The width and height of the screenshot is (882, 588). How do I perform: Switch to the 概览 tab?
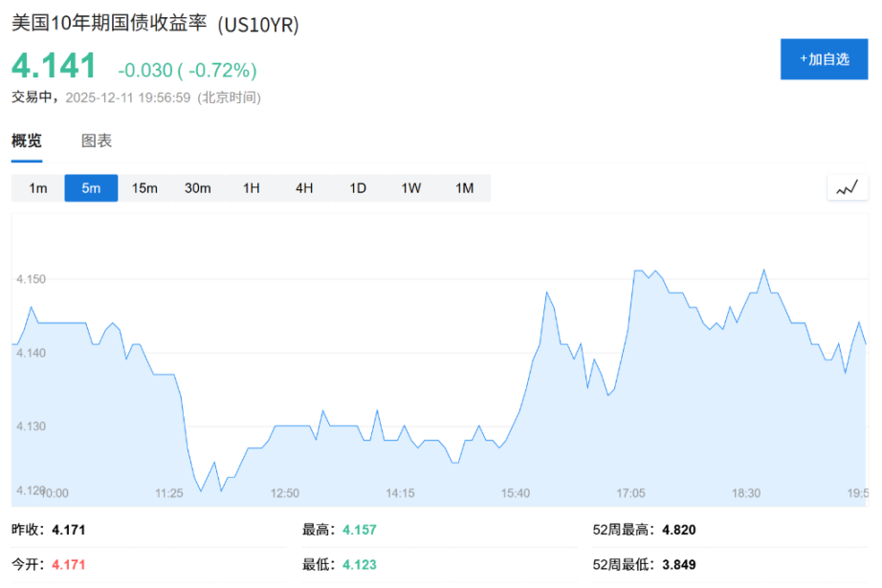coord(25,140)
